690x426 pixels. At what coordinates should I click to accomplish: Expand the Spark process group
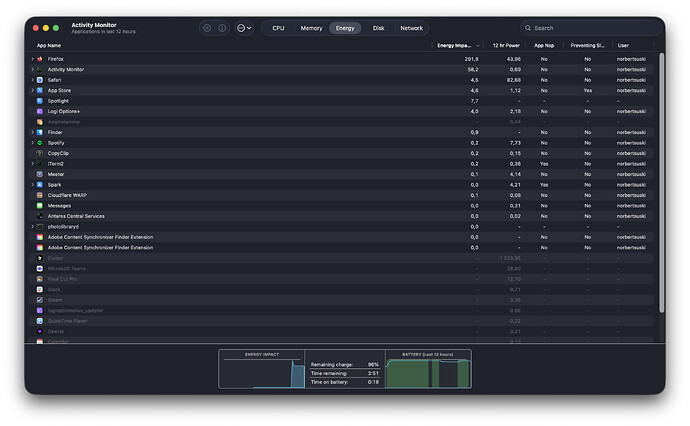coord(33,185)
